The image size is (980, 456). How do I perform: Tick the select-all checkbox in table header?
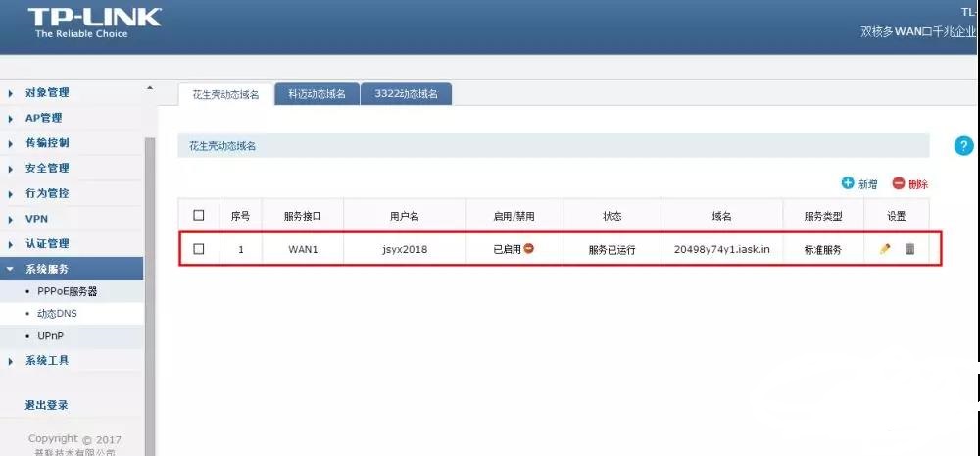(199, 215)
